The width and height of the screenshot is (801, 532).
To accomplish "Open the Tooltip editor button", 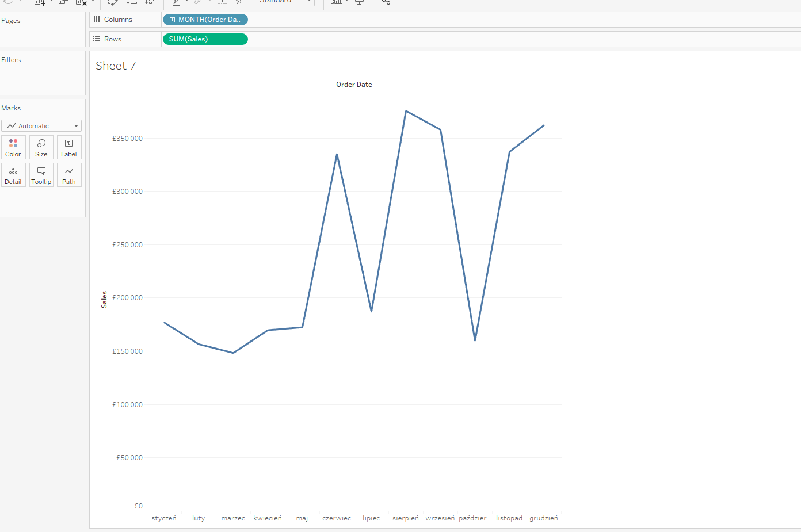I will 41,175.
